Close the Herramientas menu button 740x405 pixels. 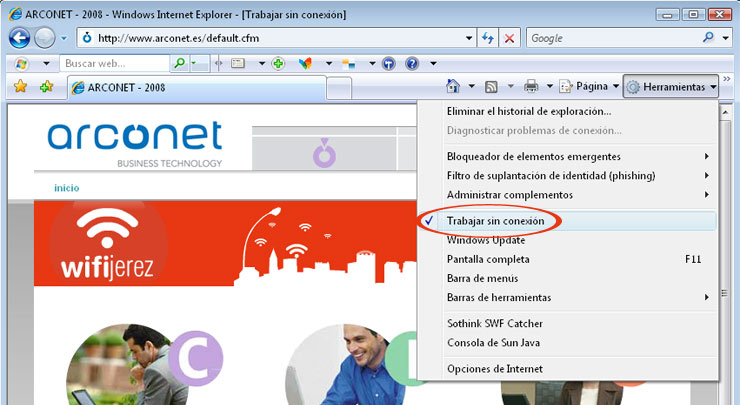pos(671,86)
